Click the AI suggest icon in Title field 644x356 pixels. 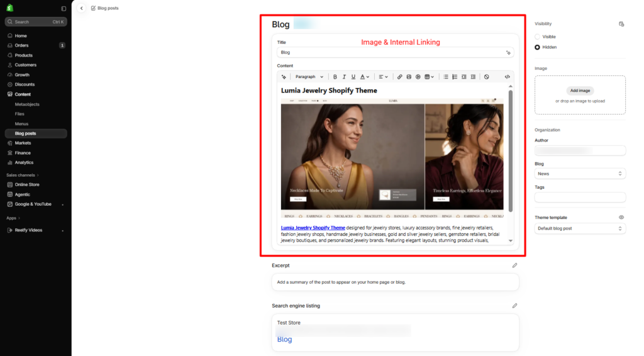tap(508, 53)
